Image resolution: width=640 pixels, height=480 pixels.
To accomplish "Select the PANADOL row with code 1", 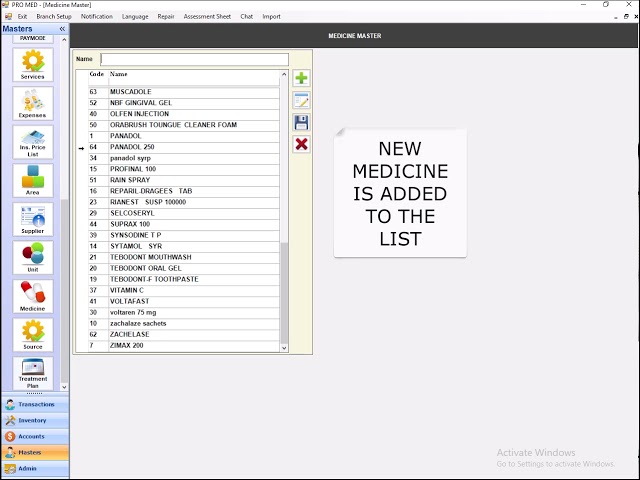I will (184, 136).
